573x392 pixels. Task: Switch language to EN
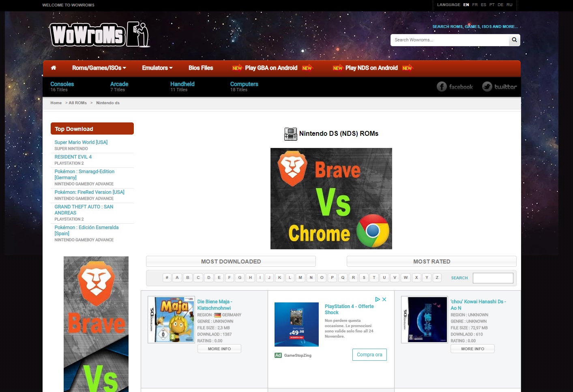[x=466, y=5]
